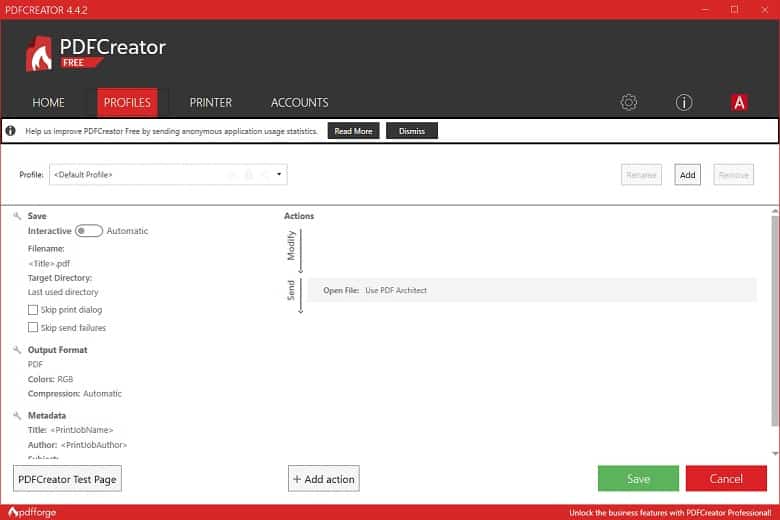Click the Author: <PrintJobAuthor> entry
Screen dimensions: 780x520
pyautogui.click(x=77, y=445)
